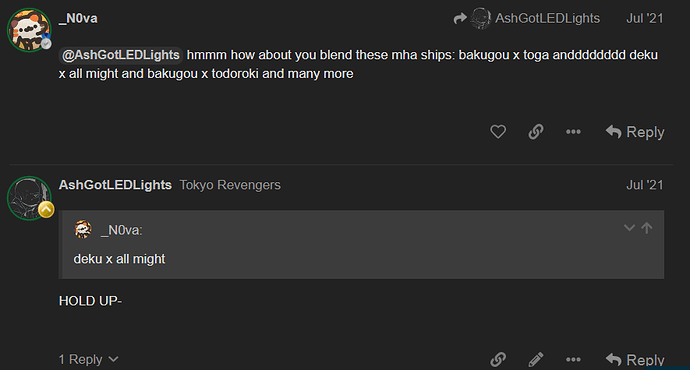Screen dimensions: 690x370
Task: Edit AshGotLEDLights' post with the pencil icon
Action: pos(536,359)
